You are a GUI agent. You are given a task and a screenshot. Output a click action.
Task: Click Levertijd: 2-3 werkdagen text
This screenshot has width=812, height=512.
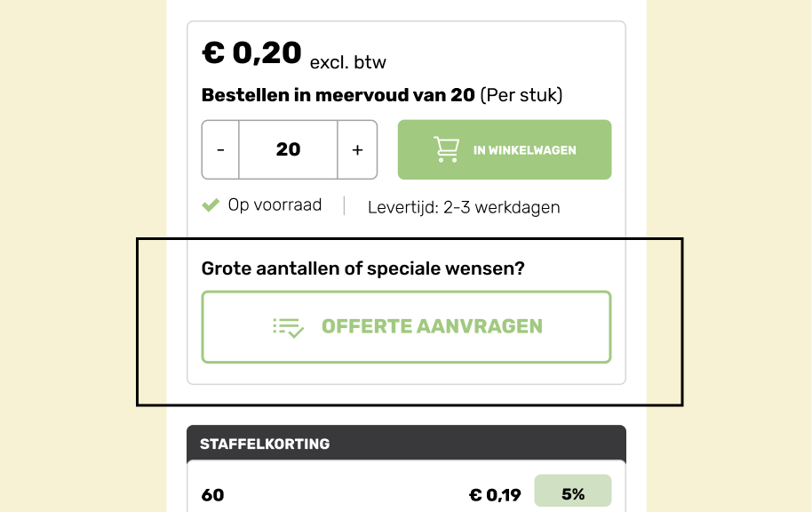[x=464, y=207]
